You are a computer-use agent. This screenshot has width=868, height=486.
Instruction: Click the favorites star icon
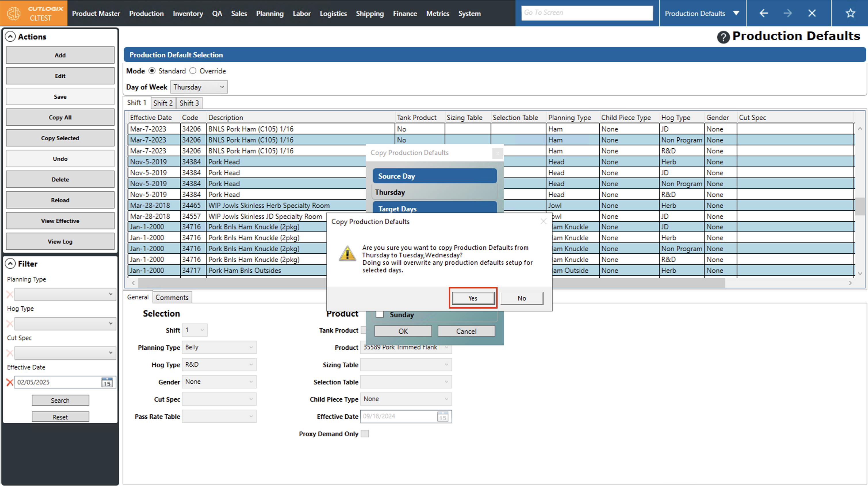[850, 13]
